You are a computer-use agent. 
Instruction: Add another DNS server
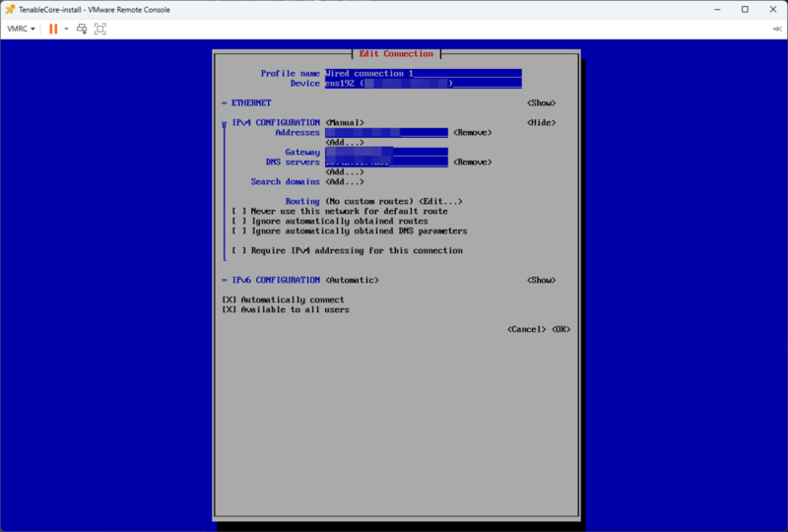(x=345, y=172)
